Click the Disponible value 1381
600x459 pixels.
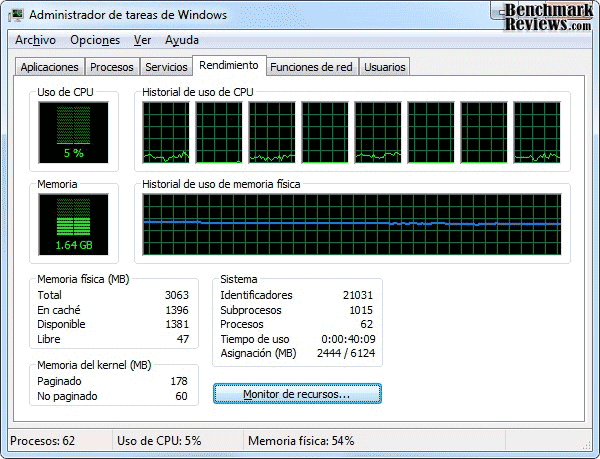coord(177,324)
